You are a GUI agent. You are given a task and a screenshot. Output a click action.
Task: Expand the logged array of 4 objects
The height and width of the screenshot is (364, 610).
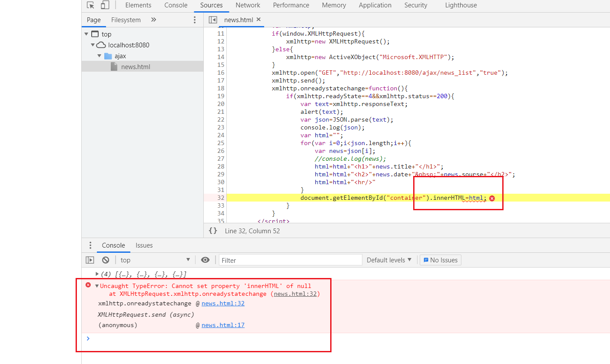97,274
